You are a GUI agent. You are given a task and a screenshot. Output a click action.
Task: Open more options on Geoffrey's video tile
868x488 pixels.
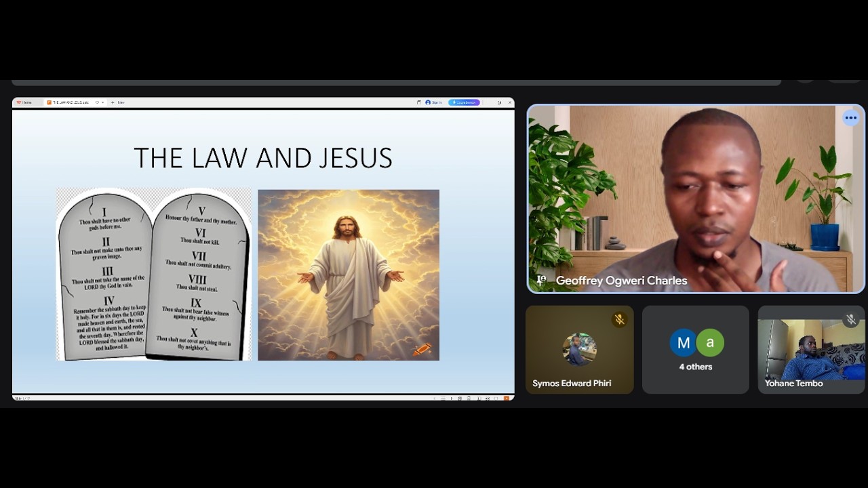click(x=850, y=118)
